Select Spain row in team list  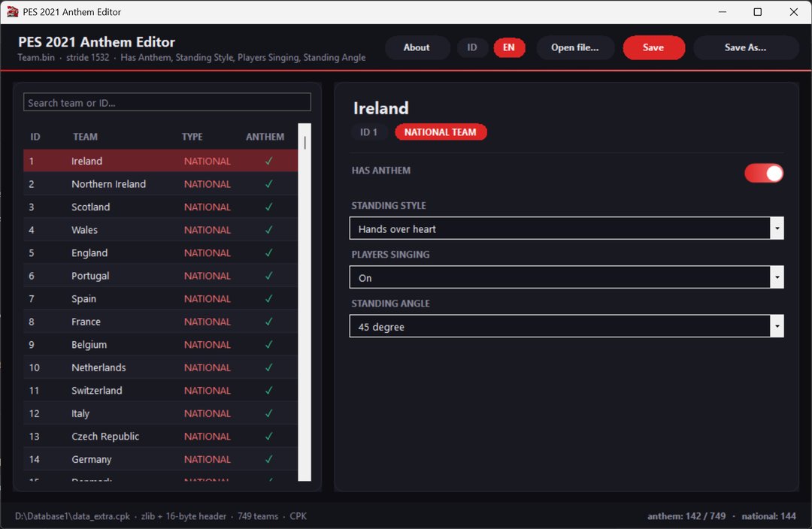[161, 298]
